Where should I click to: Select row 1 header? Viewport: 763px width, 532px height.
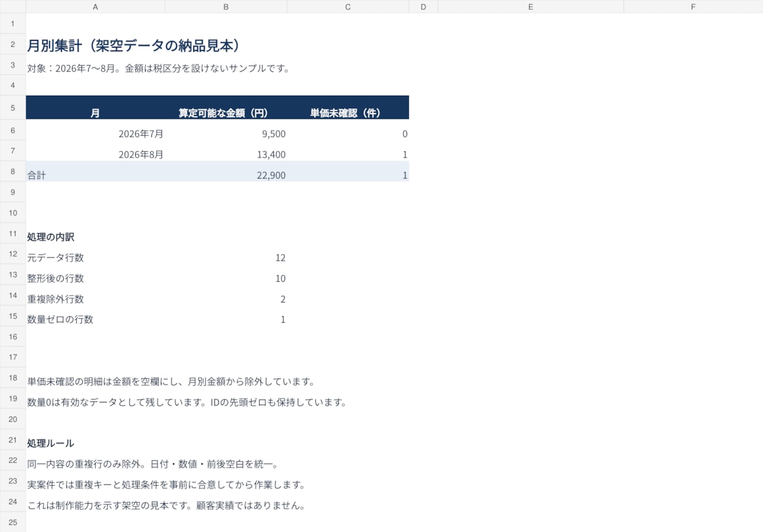pos(13,23)
